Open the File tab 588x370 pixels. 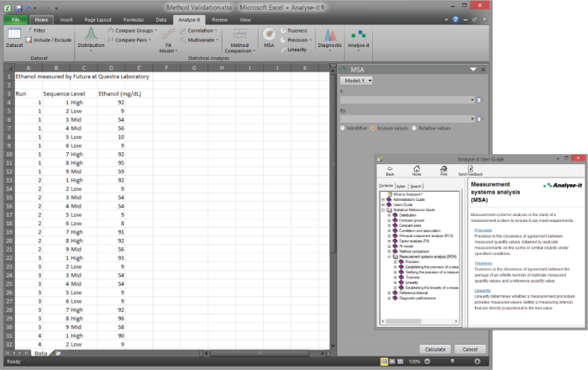coord(15,20)
